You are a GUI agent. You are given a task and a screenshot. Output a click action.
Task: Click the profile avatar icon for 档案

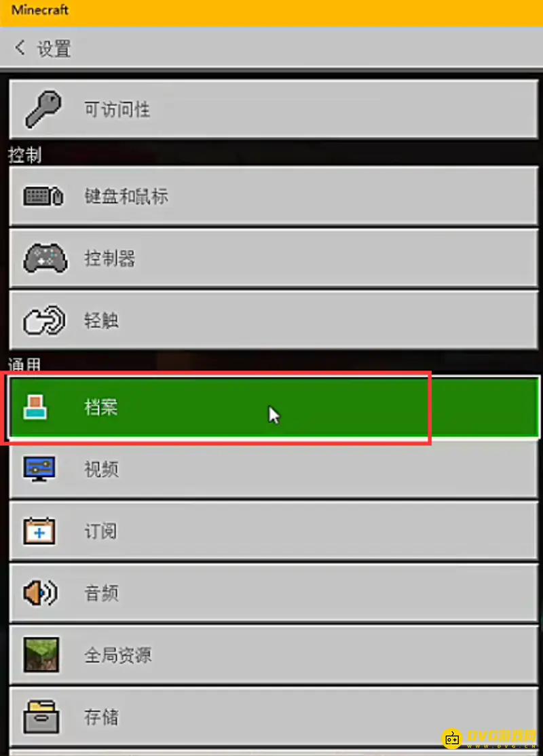35,407
